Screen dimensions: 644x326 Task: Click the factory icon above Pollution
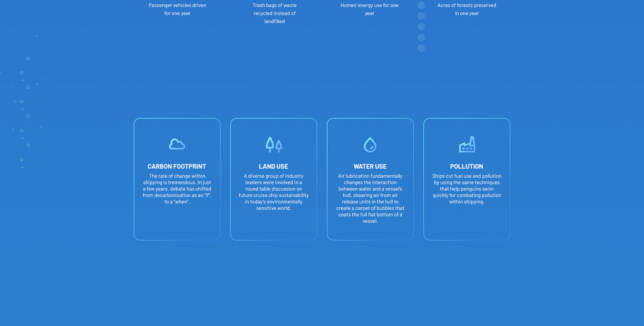467,144
